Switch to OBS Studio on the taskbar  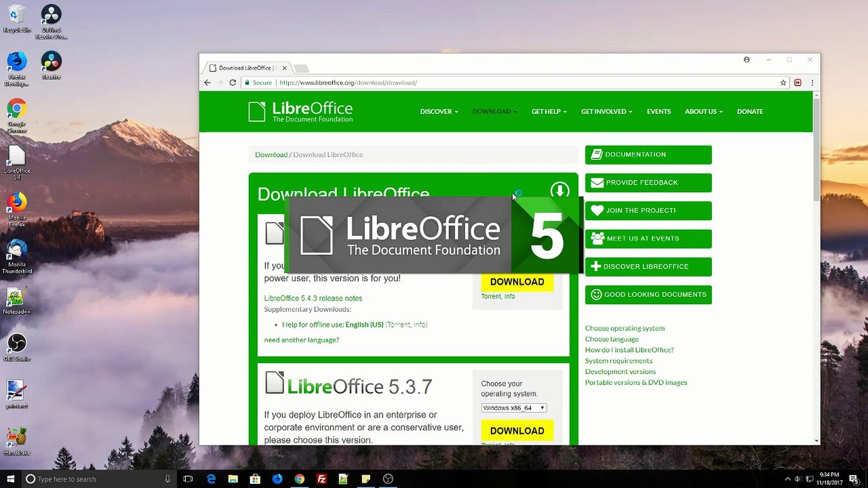(388, 479)
